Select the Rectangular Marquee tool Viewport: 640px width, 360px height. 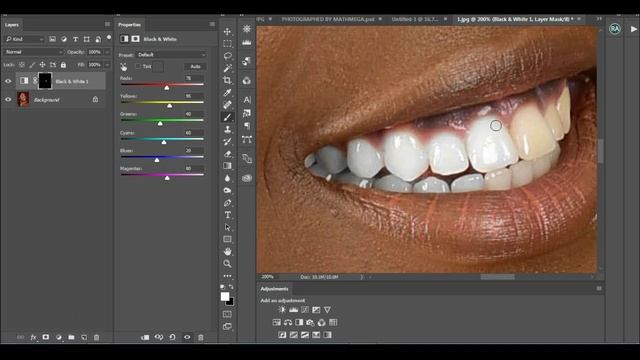227,43
